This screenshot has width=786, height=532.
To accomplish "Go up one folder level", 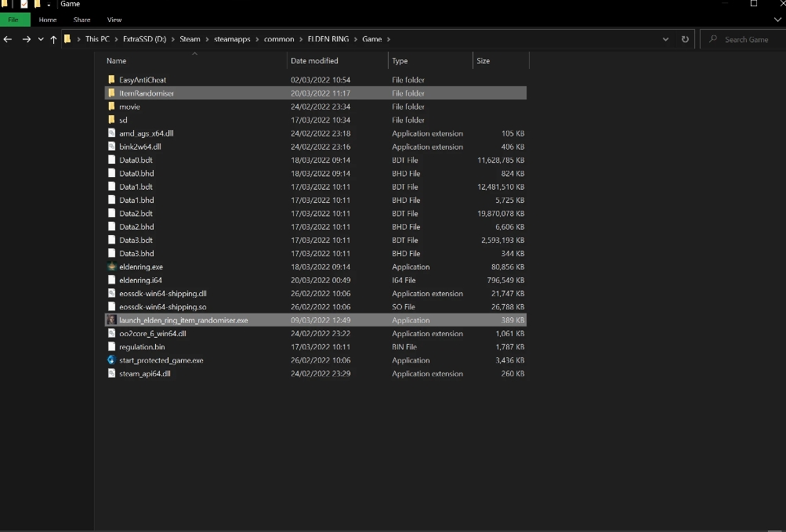I will (x=53, y=39).
